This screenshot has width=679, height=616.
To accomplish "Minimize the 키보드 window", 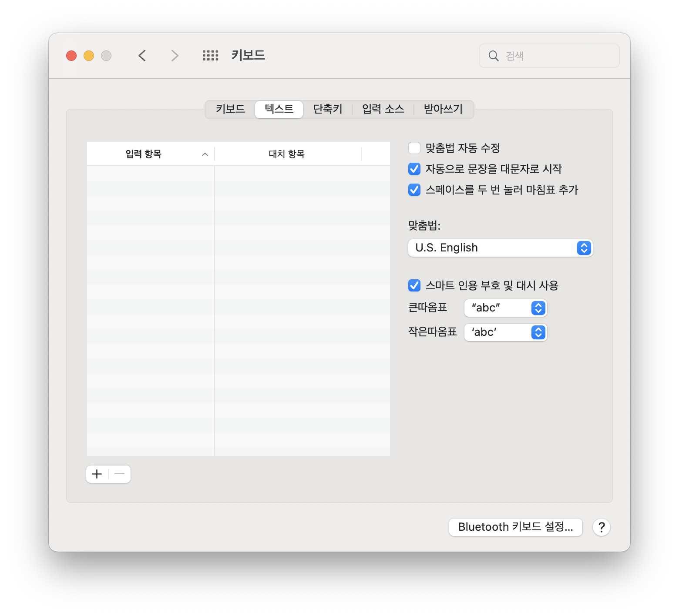I will point(89,56).
